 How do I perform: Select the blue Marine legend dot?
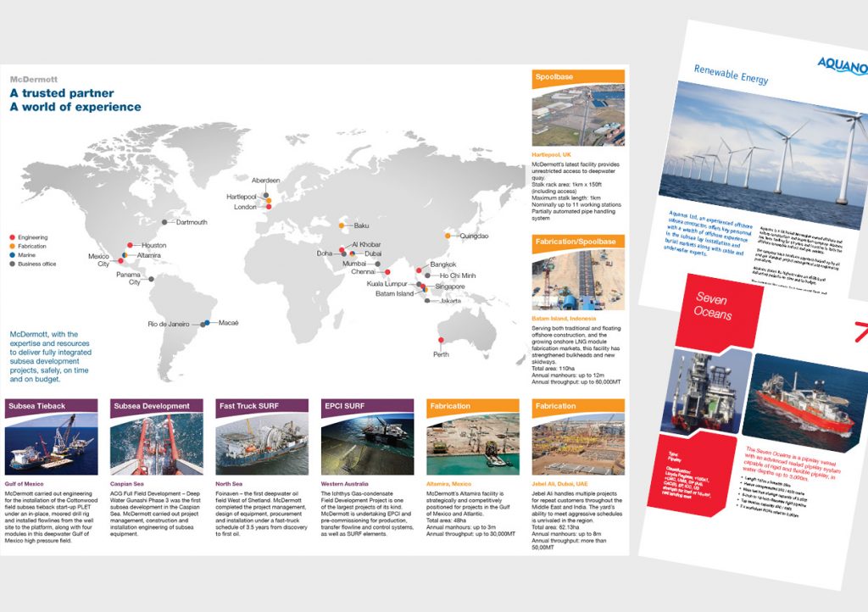pyautogui.click(x=11, y=255)
